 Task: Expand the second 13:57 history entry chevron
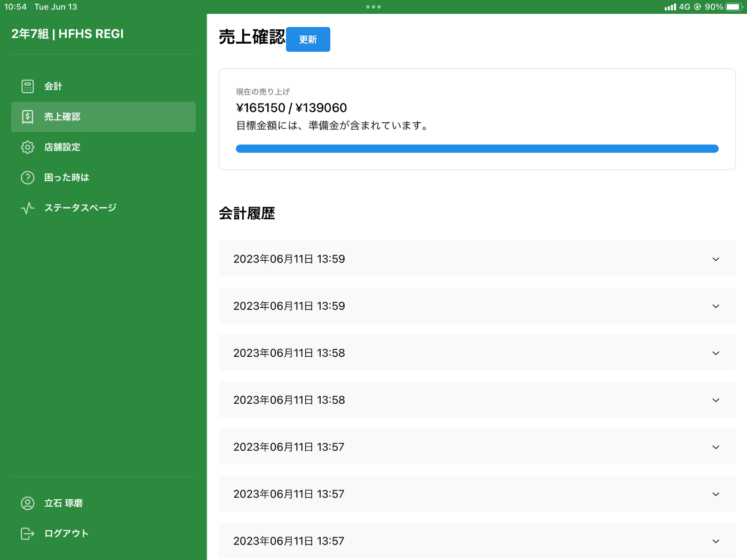click(716, 494)
